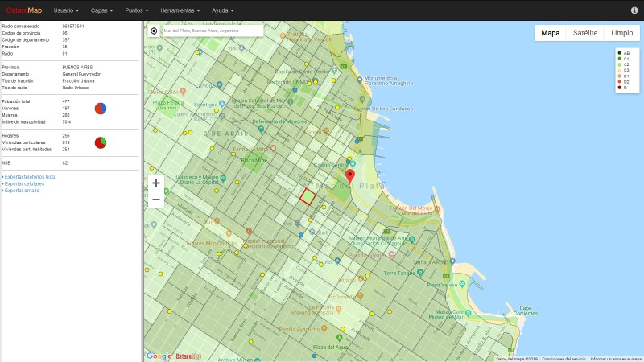Click the Población total value 477
The width and height of the screenshot is (644, 362).
click(x=66, y=101)
